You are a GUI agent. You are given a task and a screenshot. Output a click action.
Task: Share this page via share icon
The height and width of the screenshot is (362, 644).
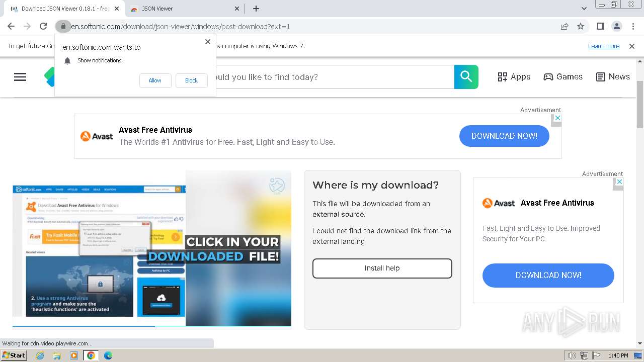pos(565,26)
